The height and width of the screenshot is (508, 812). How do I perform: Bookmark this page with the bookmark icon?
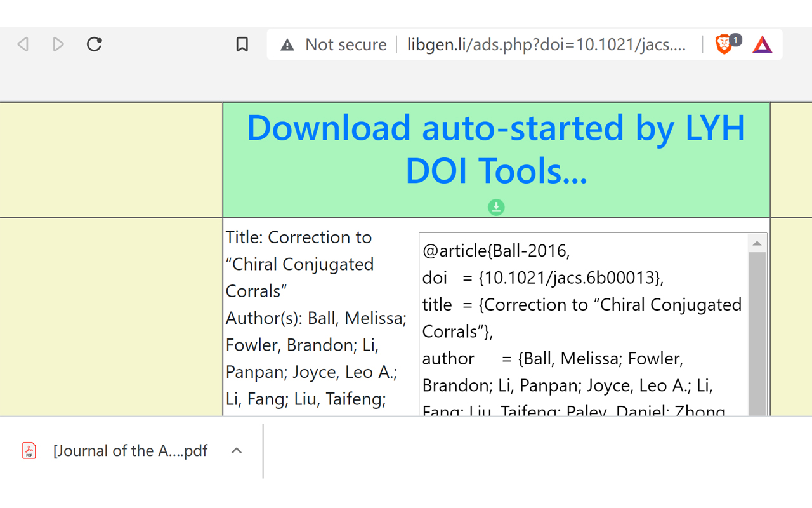242,44
